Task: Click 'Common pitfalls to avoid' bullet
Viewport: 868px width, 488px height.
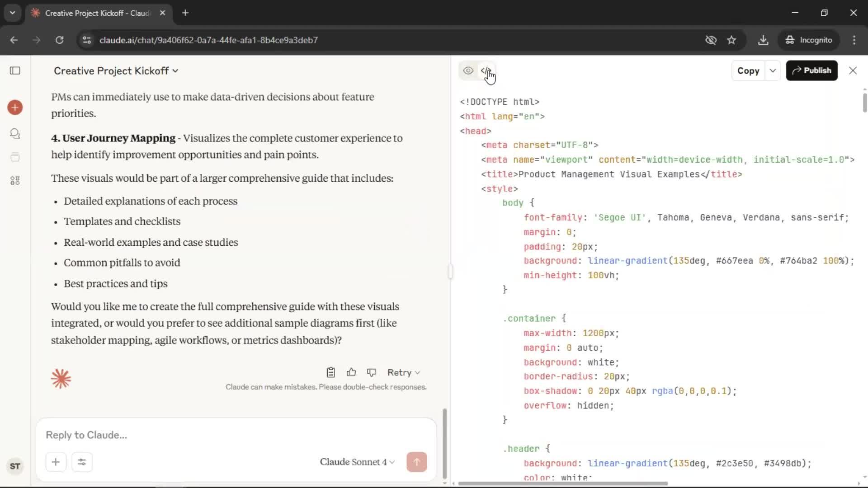Action: [x=122, y=263]
